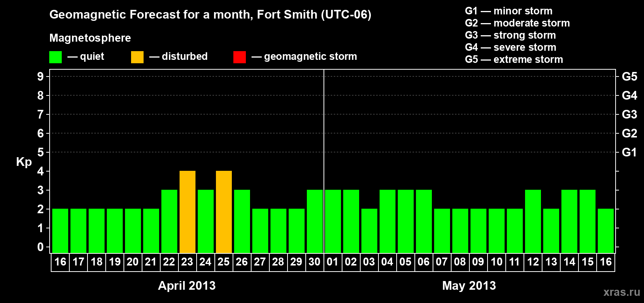Screen dimensions: 644x303
Task: Click the 'G2' right axis label
Action: (630, 133)
